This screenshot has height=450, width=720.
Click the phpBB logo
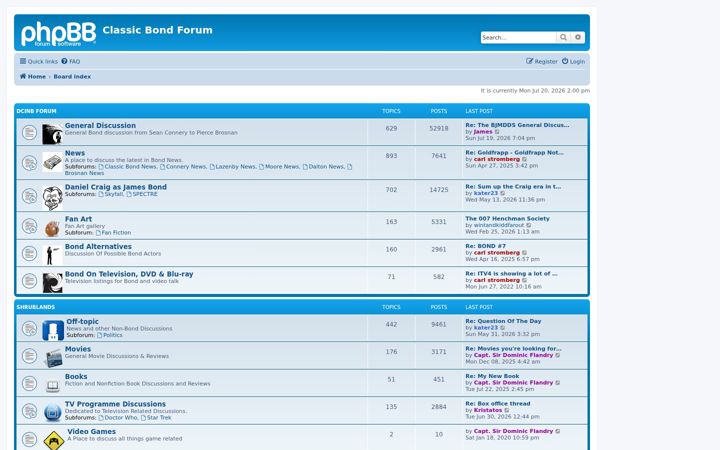pos(59,34)
